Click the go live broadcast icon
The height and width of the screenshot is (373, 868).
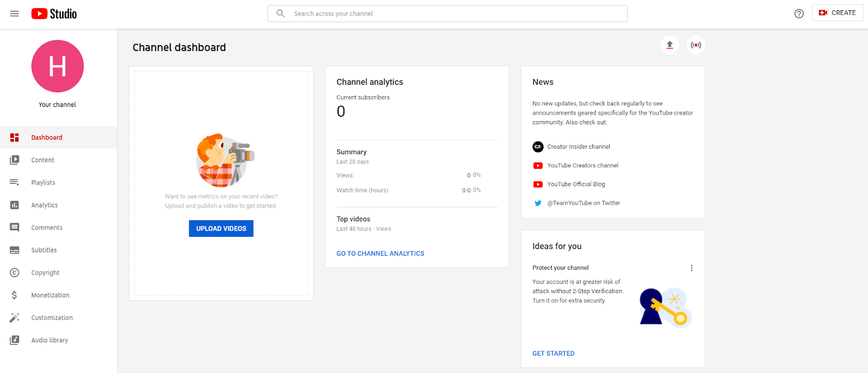(695, 45)
